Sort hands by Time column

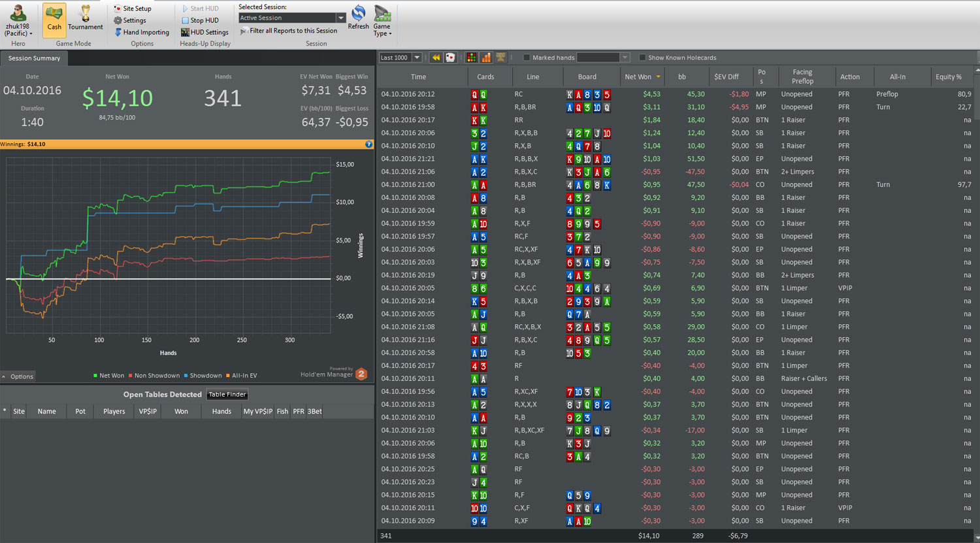[419, 76]
